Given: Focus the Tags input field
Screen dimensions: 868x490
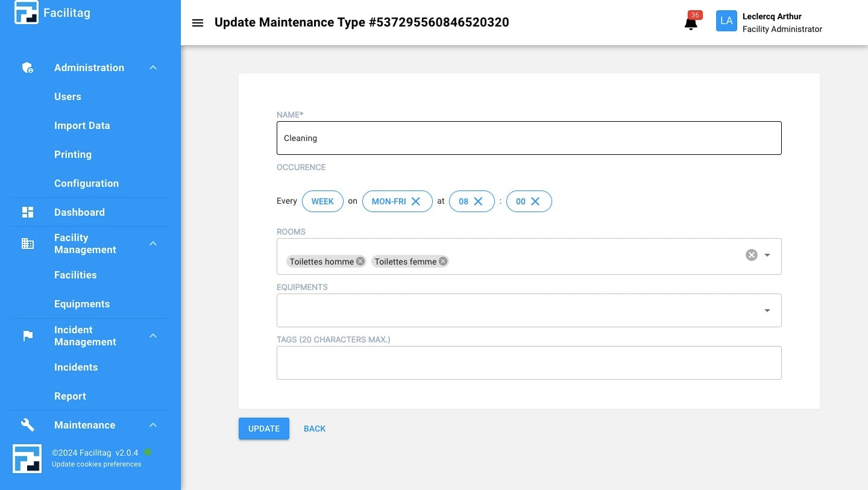Looking at the screenshot, I should tap(529, 363).
